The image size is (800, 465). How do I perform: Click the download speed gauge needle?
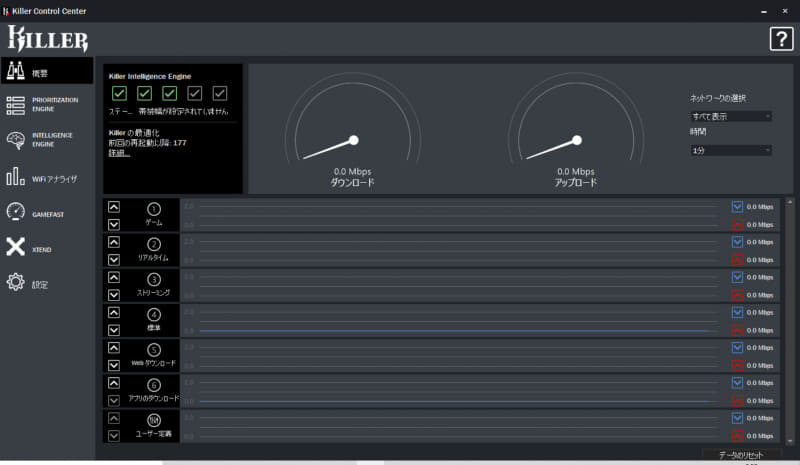coord(331,149)
